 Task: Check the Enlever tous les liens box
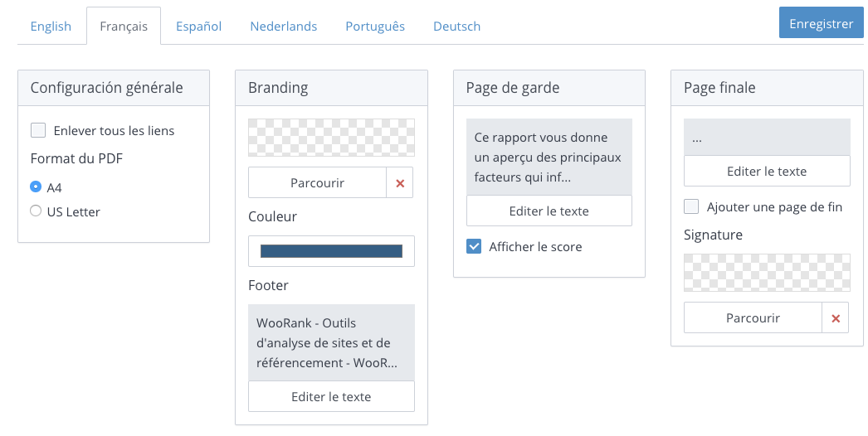[38, 131]
